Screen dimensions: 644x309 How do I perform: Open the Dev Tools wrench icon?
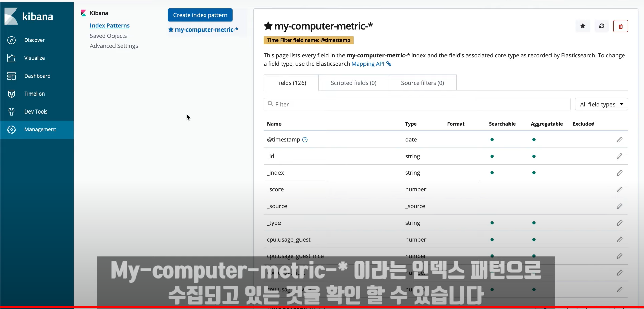(12, 111)
